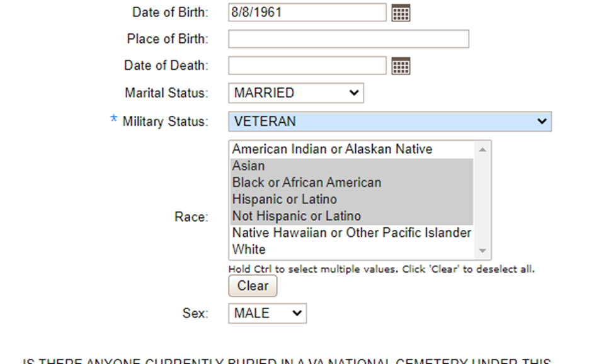Choose Black or African American option
The height and width of the screenshot is (364, 611).
307,183
